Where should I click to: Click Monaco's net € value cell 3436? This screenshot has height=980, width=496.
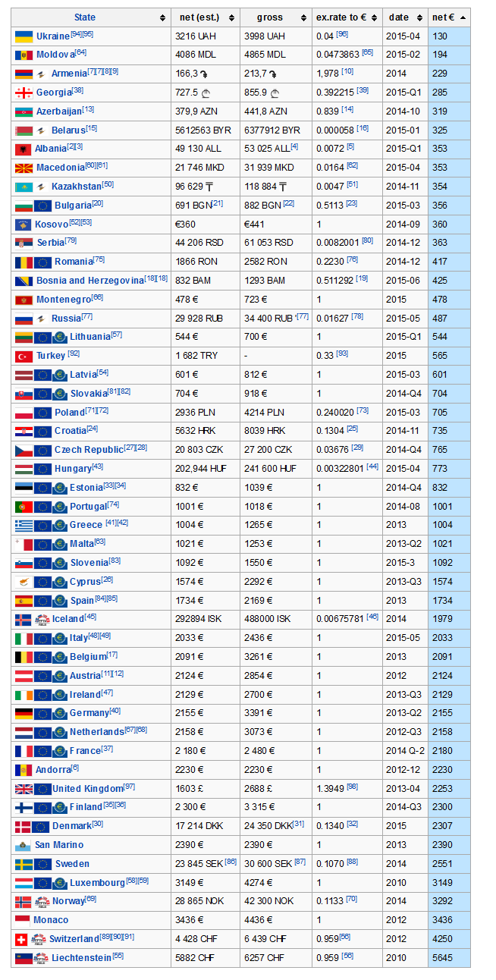tap(448, 920)
